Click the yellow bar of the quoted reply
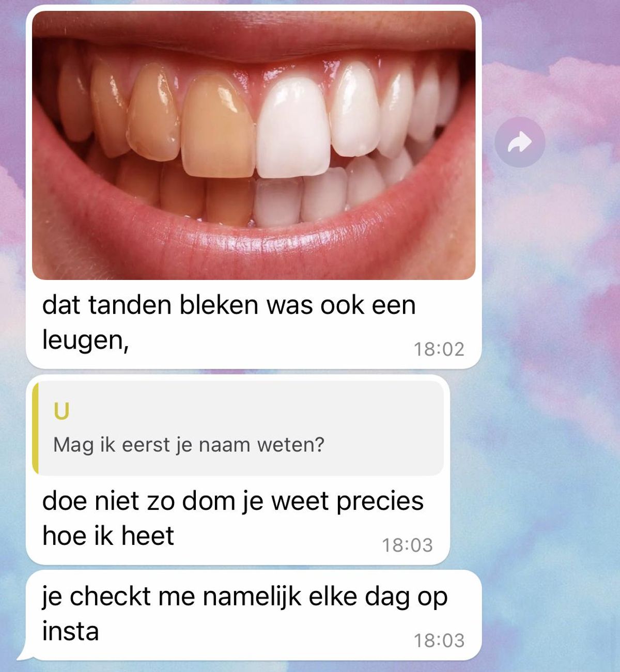620x672 pixels. pos(35,428)
